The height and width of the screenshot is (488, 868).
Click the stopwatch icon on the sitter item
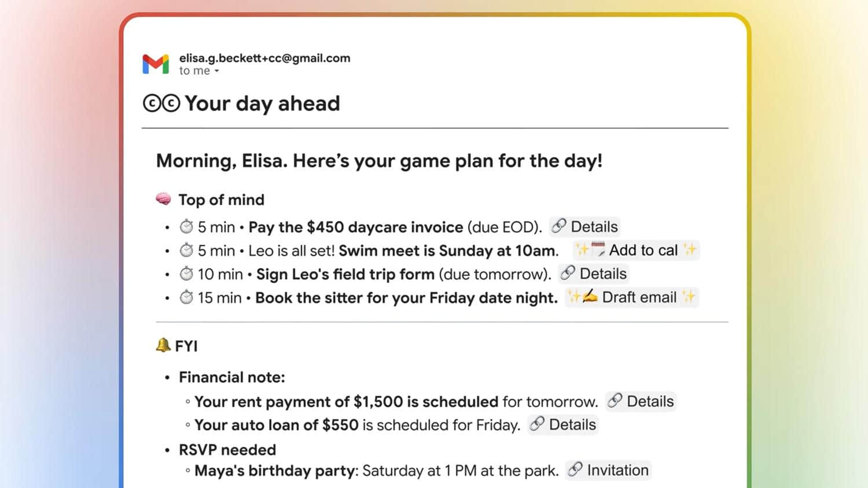[x=186, y=297]
